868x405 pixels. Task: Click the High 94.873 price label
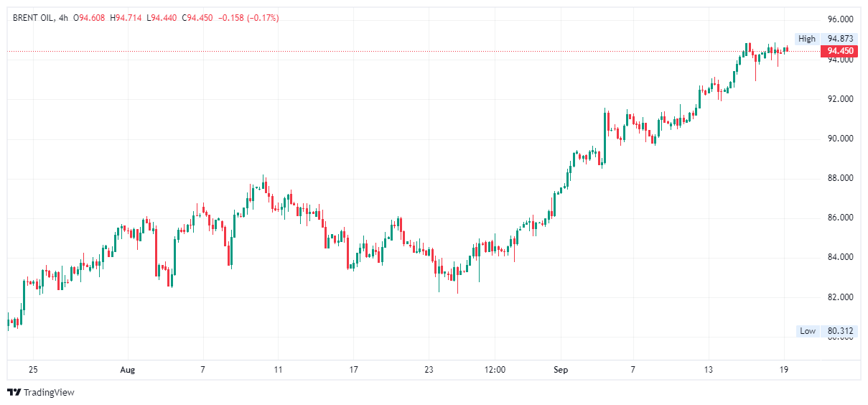coord(839,39)
